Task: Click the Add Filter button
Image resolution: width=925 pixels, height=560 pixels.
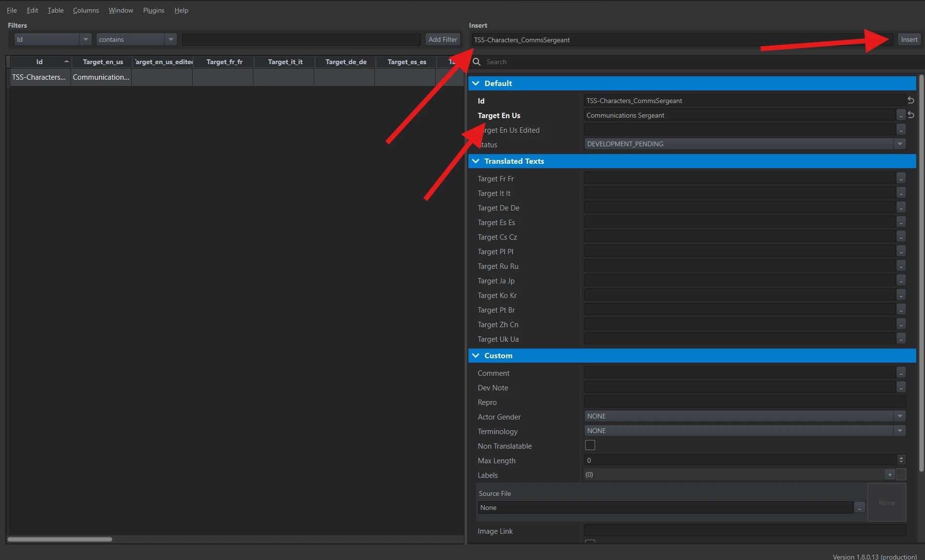Action: click(x=443, y=39)
